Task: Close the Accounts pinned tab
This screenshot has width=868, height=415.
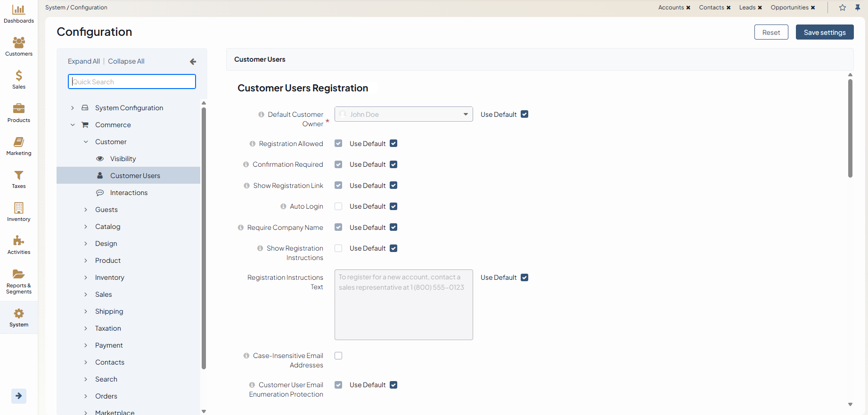Action: click(x=688, y=8)
